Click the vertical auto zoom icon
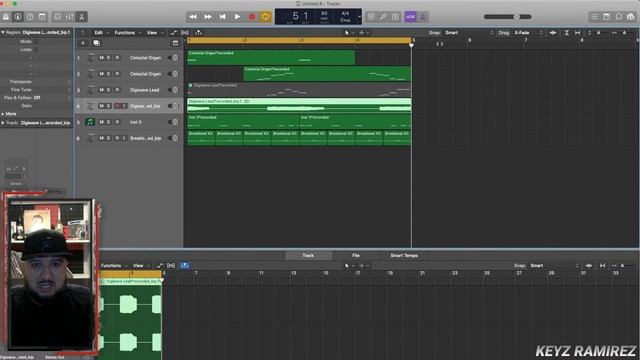Viewport: 640px width, 360px height. pos(567,33)
